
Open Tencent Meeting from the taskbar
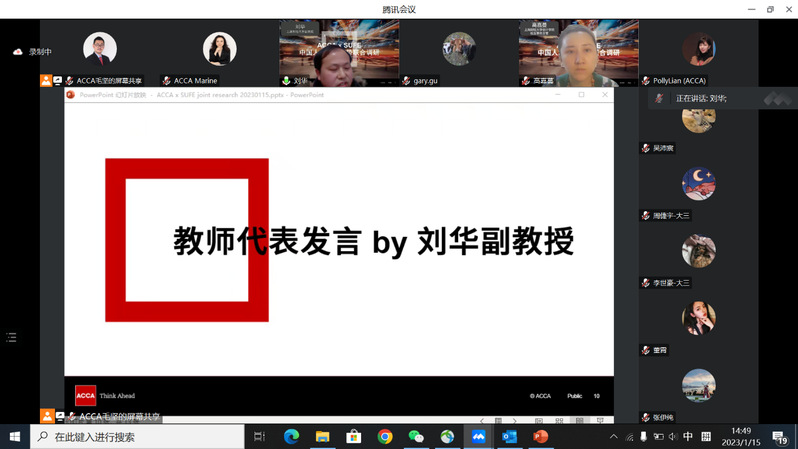(478, 437)
